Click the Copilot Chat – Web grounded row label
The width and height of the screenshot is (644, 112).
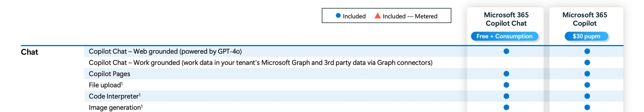pyautogui.click(x=165, y=51)
